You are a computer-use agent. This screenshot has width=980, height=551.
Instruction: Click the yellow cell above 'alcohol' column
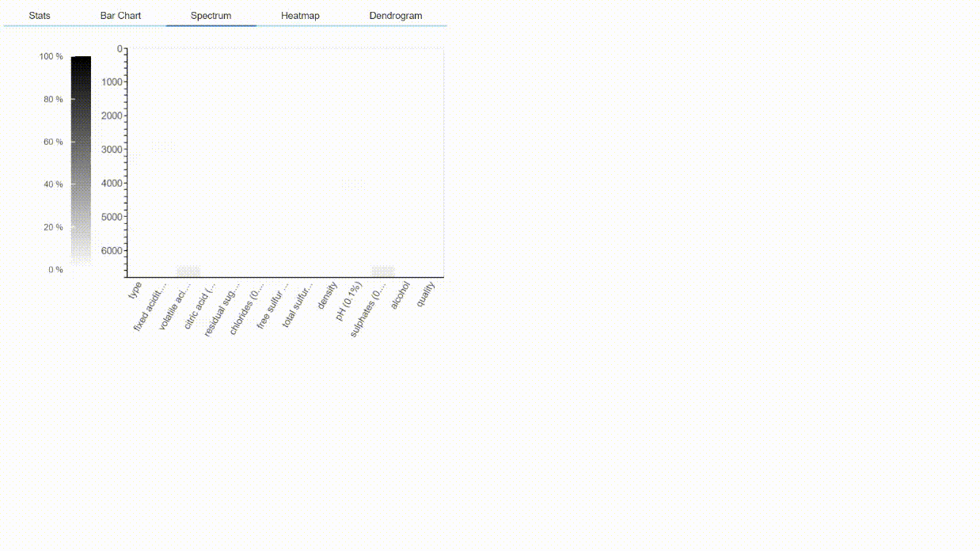tap(383, 272)
